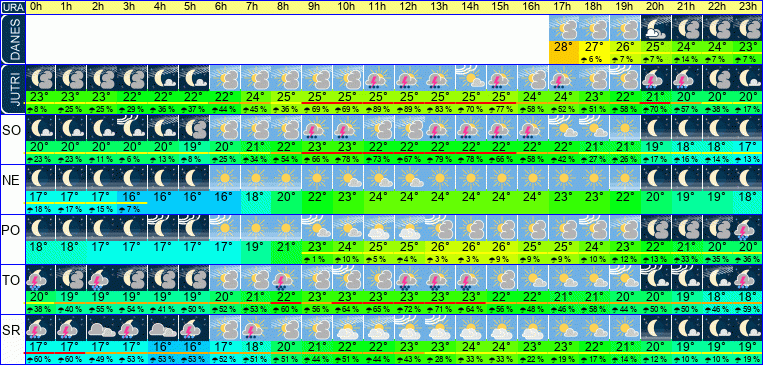
Task: Click the 12h column header
Action: point(408,7)
